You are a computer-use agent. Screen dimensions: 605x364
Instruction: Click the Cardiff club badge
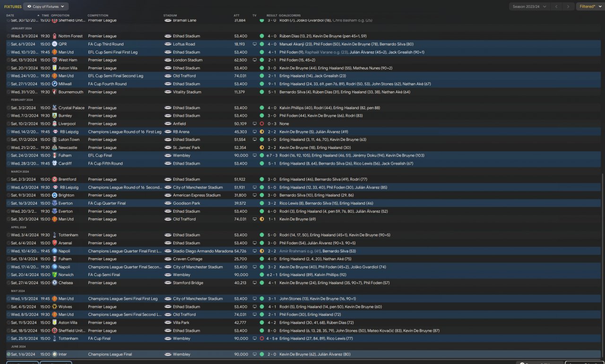coord(54,164)
